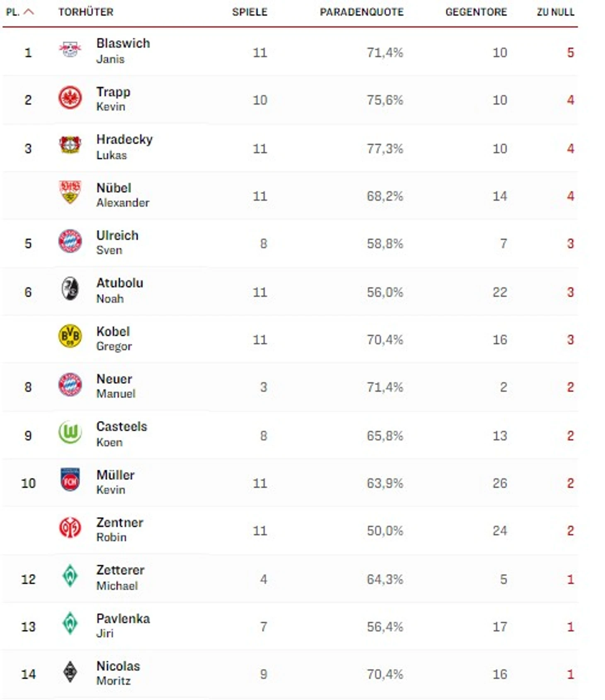Click the Eintracht Frankfurt crest

pyautogui.click(x=70, y=98)
